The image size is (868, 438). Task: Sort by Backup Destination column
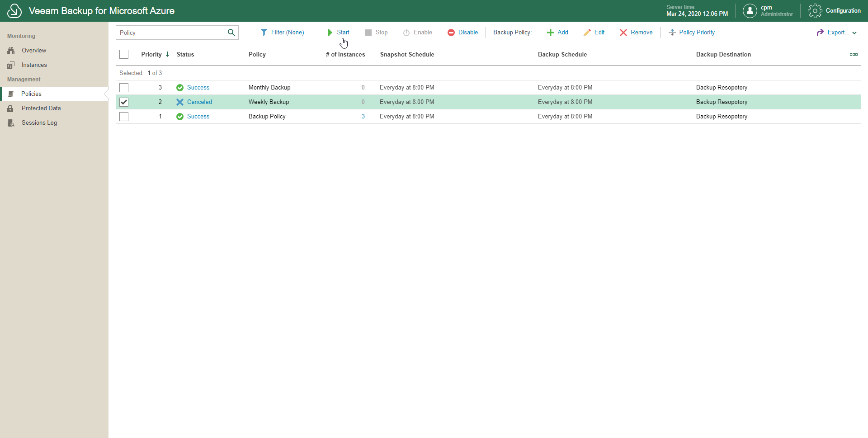[723, 54]
